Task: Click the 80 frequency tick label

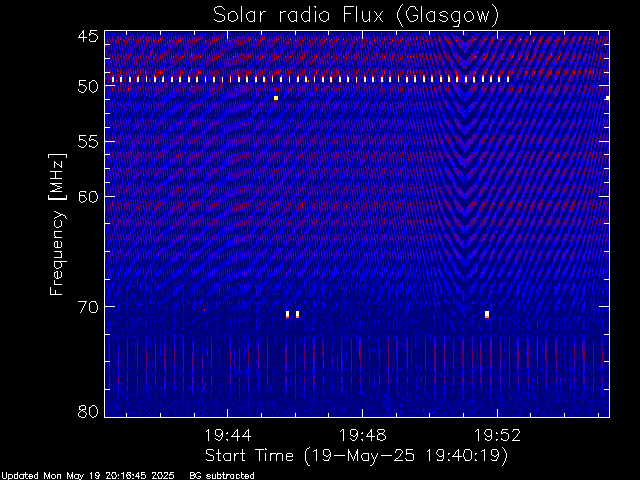Action: (88, 411)
